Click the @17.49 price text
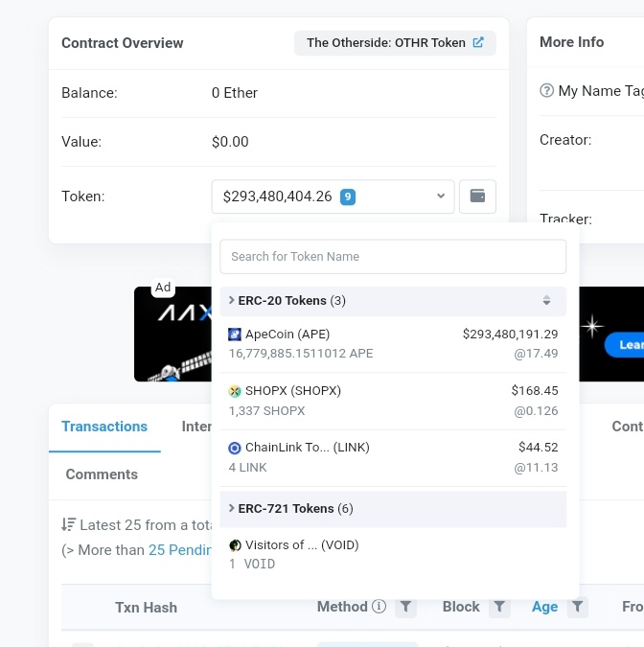This screenshot has height=647, width=644. [536, 354]
